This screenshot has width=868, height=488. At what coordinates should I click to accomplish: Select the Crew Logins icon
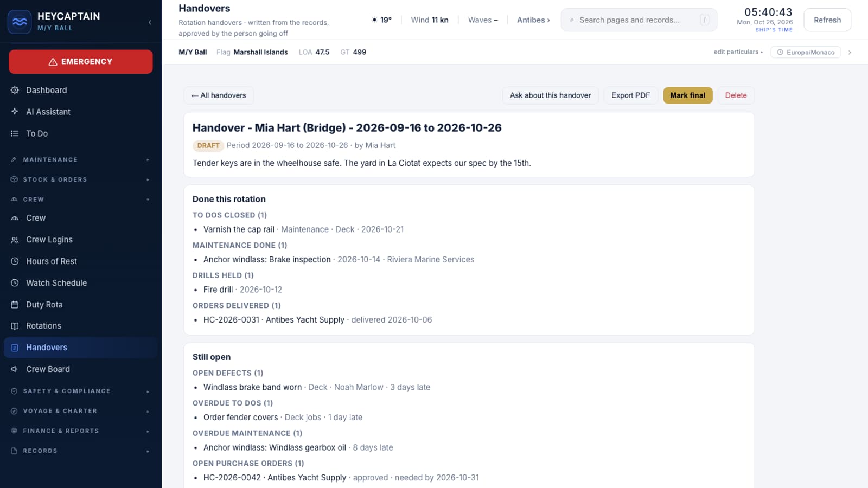coord(15,240)
